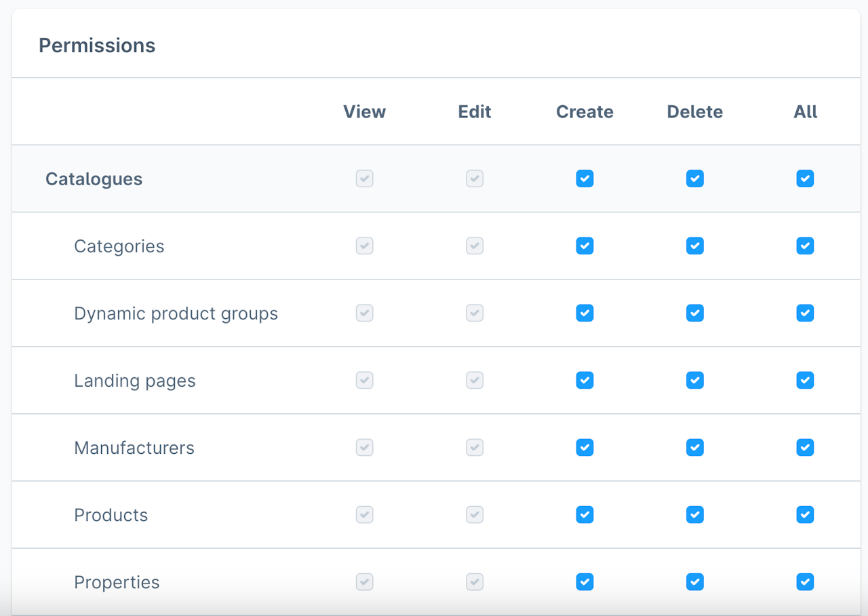This screenshot has width=868, height=616.
Task: Click the Catalogues row label
Action: (94, 179)
